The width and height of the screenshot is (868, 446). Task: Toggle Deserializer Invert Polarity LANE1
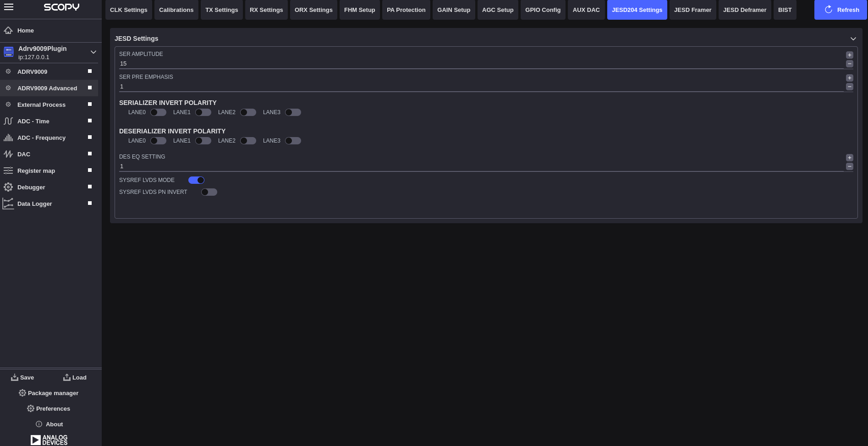pos(203,141)
